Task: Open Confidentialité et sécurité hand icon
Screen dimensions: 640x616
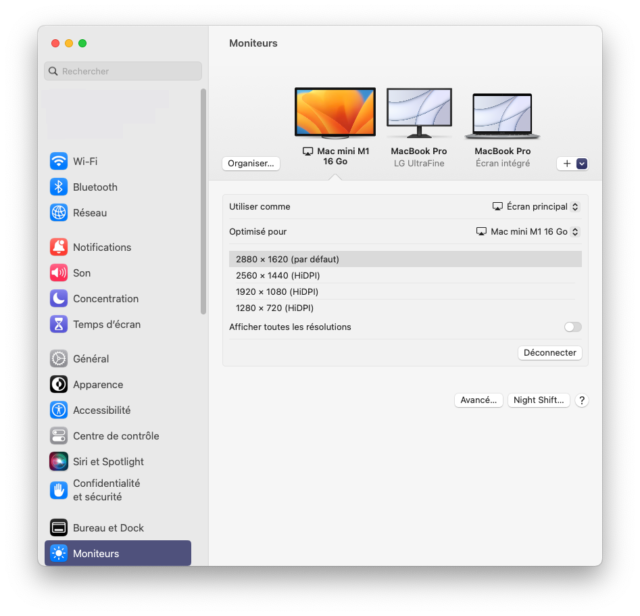Action: click(x=59, y=490)
